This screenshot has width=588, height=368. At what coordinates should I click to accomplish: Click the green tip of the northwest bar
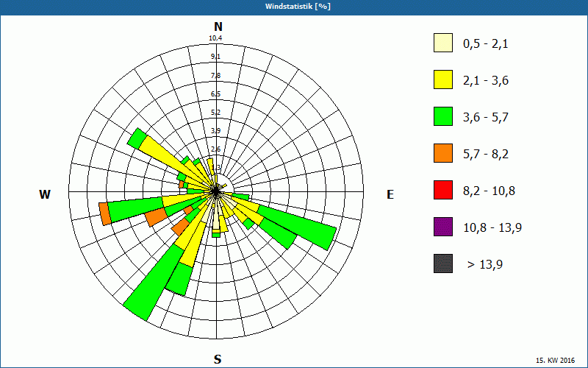point(137,138)
